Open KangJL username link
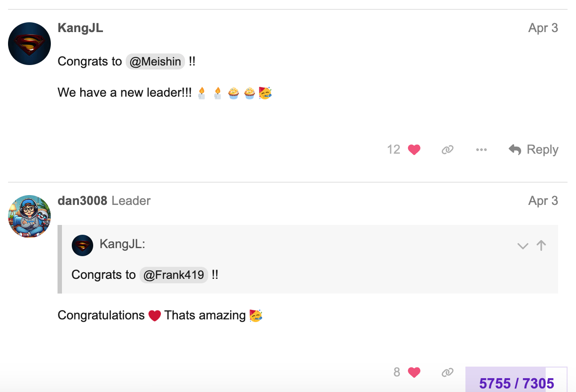Viewport: 576px width, 392px height. (80, 28)
